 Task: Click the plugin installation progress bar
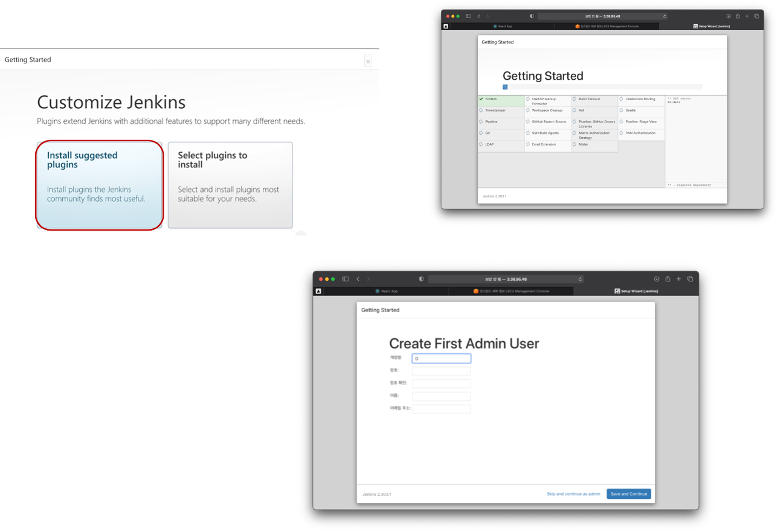tap(602, 87)
